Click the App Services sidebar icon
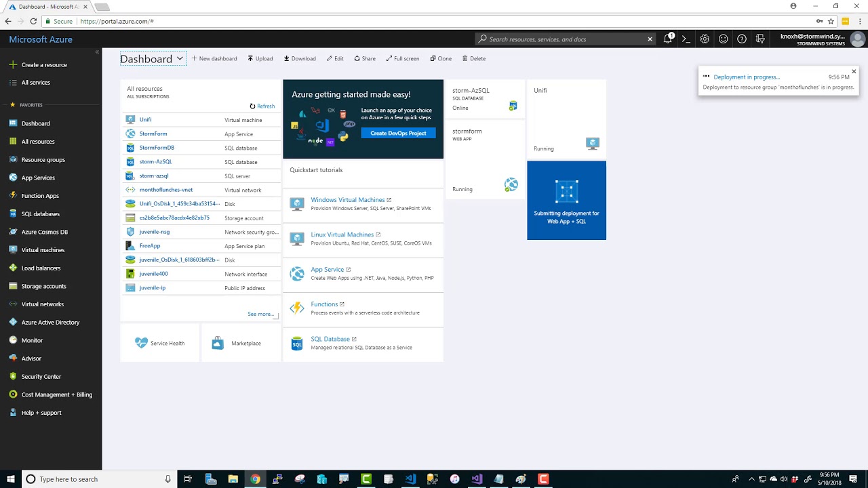 (x=13, y=178)
